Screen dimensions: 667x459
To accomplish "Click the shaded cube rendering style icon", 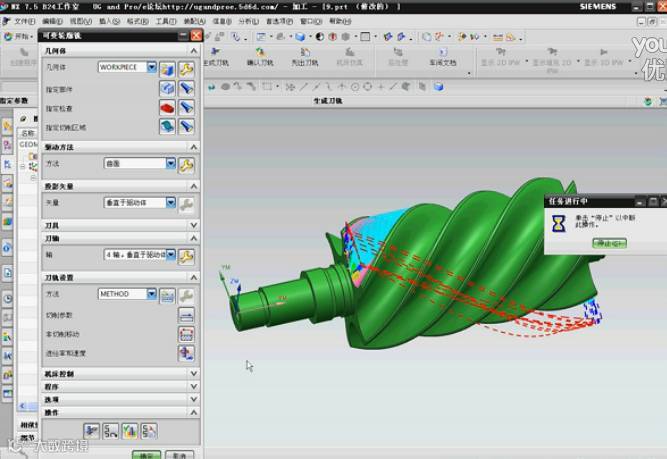I will point(300,37).
